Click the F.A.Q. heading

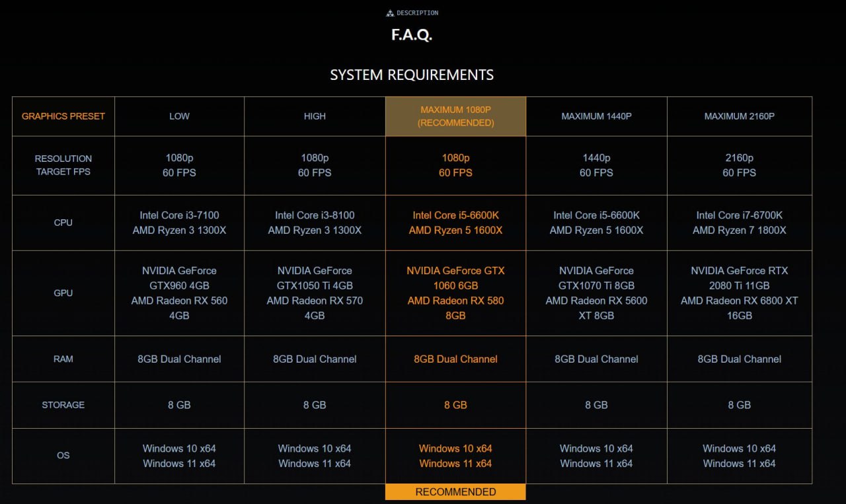[x=412, y=35]
